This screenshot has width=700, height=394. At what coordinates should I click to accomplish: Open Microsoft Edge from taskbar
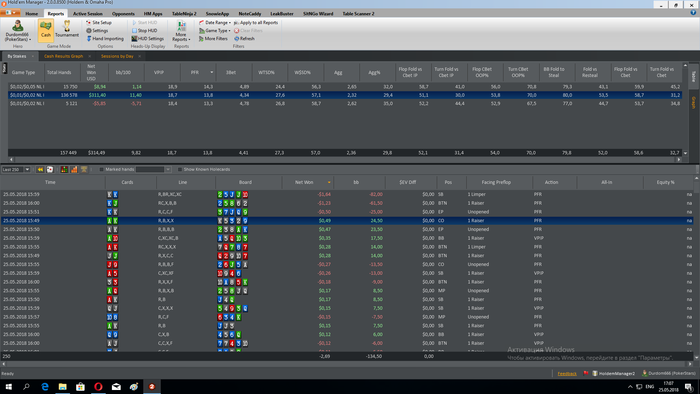tap(45, 387)
